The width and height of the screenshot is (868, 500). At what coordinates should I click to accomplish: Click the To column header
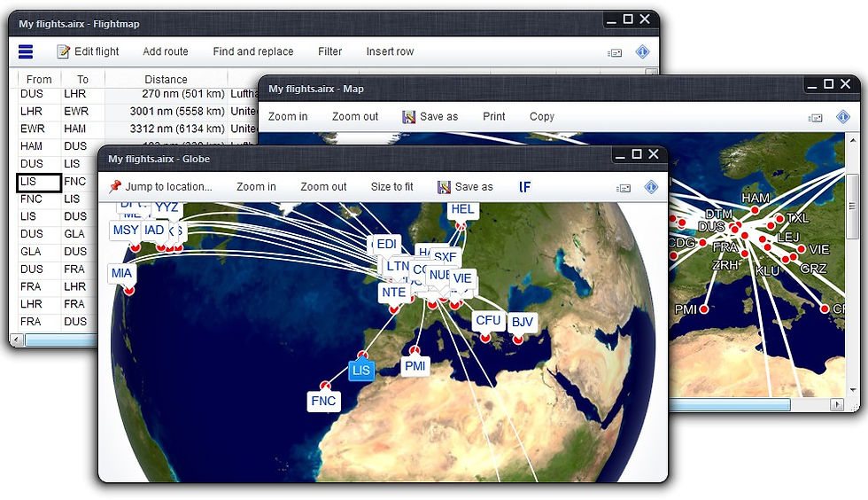[82, 79]
